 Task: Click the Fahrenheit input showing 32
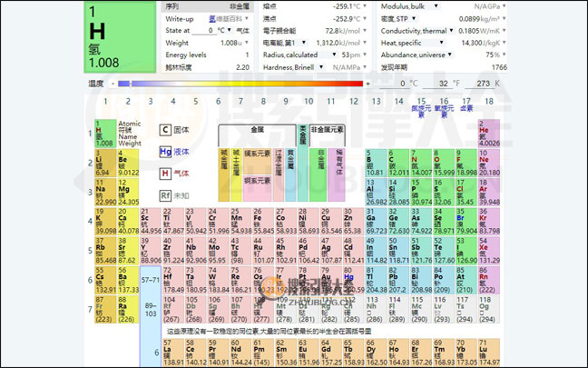pyautogui.click(x=436, y=84)
